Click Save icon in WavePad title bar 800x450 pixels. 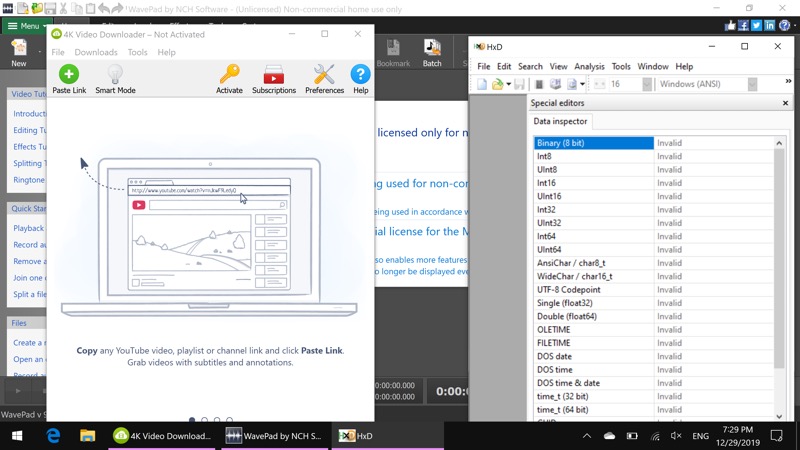[x=50, y=8]
